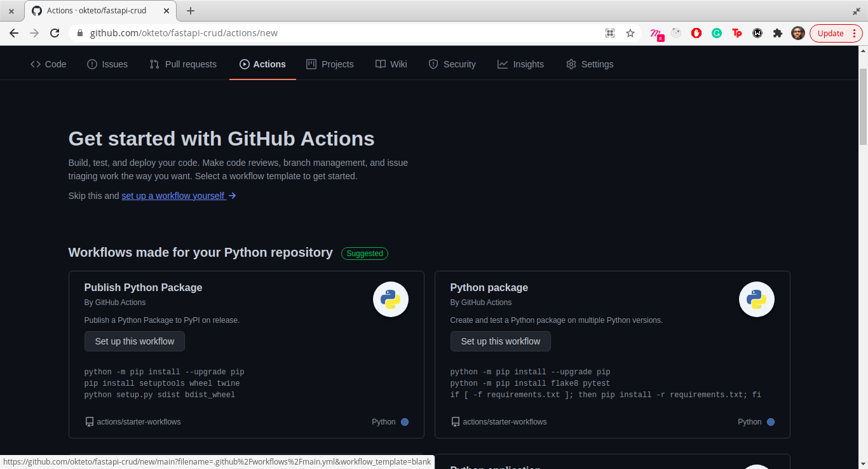Viewport: 868px width, 469px height.
Task: Click the 'Python package' card title
Action: [x=489, y=287]
